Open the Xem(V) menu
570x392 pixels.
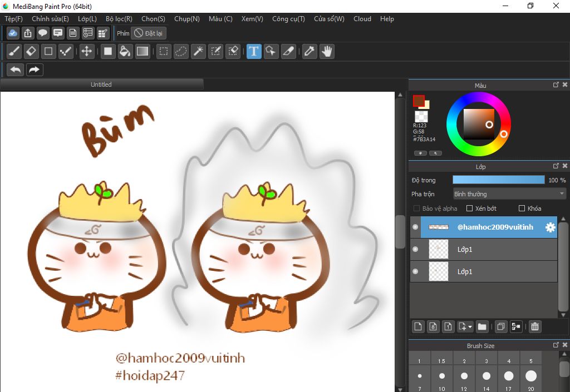(252, 19)
